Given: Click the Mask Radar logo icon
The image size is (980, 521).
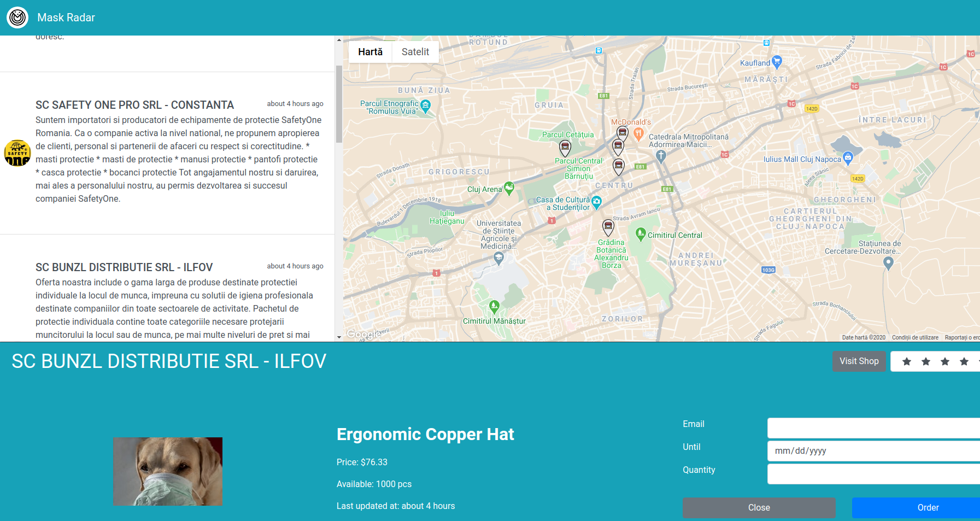Looking at the screenshot, I should pyautogui.click(x=17, y=17).
